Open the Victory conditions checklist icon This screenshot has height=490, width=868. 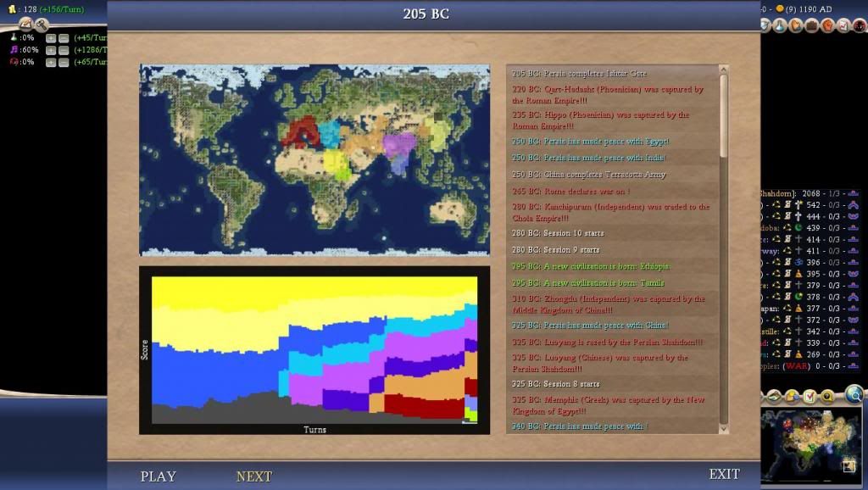click(x=843, y=25)
